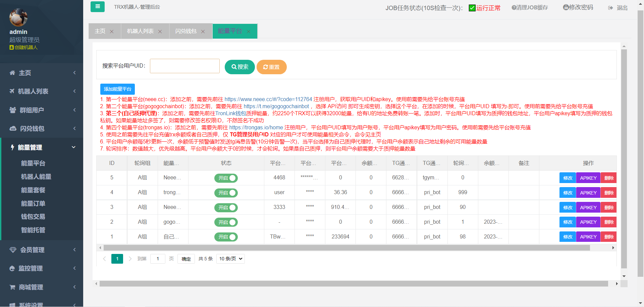644x307 pixels.
Task: Open 机器人能量 in the sidebar submenu
Action: tap(36, 177)
